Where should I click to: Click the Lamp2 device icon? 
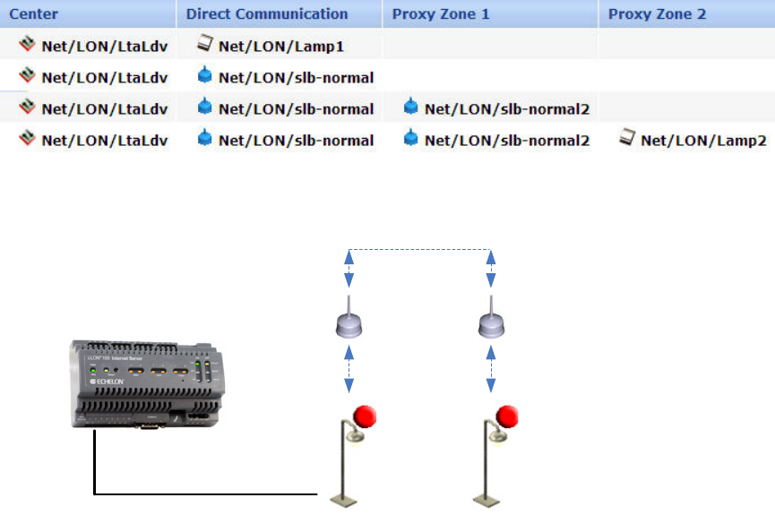[627, 137]
